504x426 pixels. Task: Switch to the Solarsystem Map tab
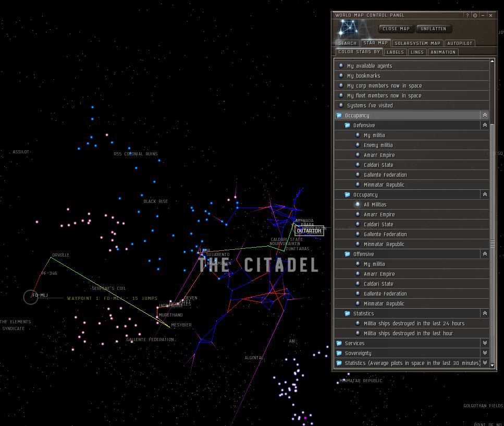[x=417, y=43]
